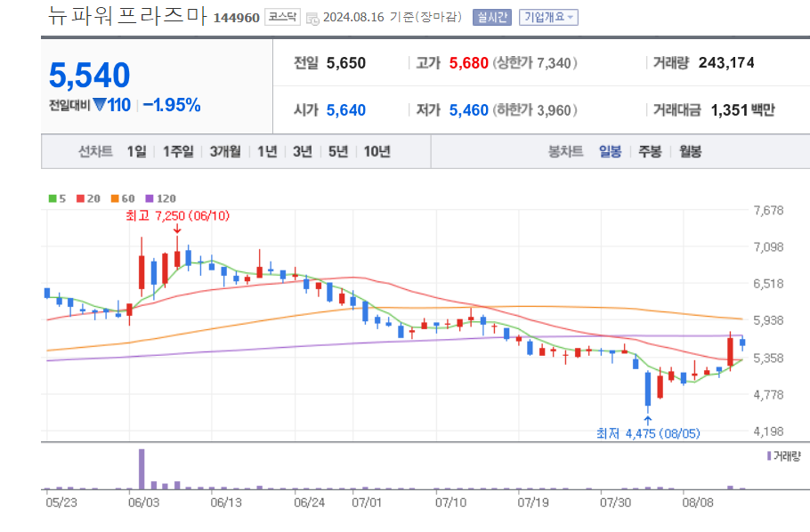
Task: Click the tallest volume bar near 06/03
Action: click(x=142, y=467)
